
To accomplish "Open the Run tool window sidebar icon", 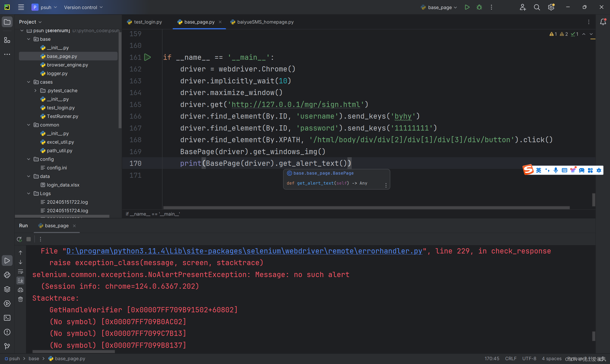I will [7, 260].
